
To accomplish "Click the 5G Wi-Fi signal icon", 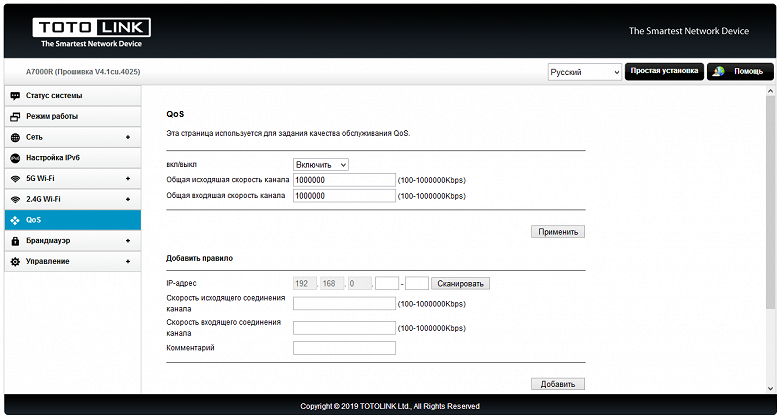I will click(15, 179).
